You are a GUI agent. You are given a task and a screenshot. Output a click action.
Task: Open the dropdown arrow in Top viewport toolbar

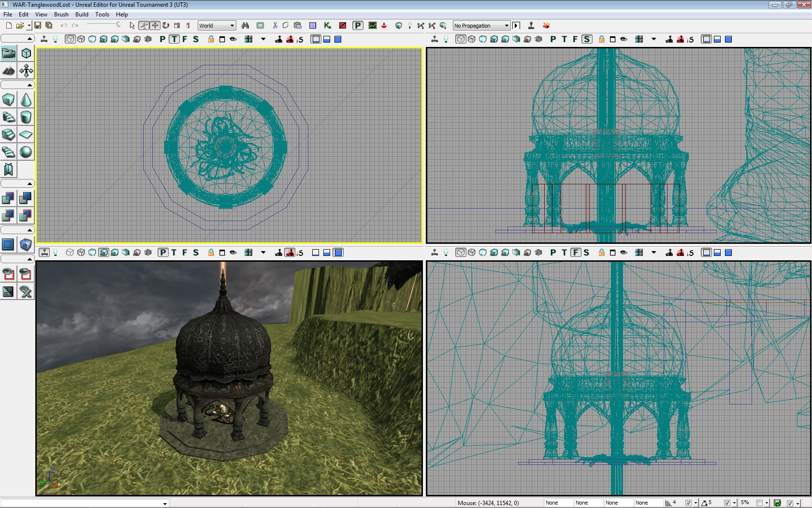(263, 39)
